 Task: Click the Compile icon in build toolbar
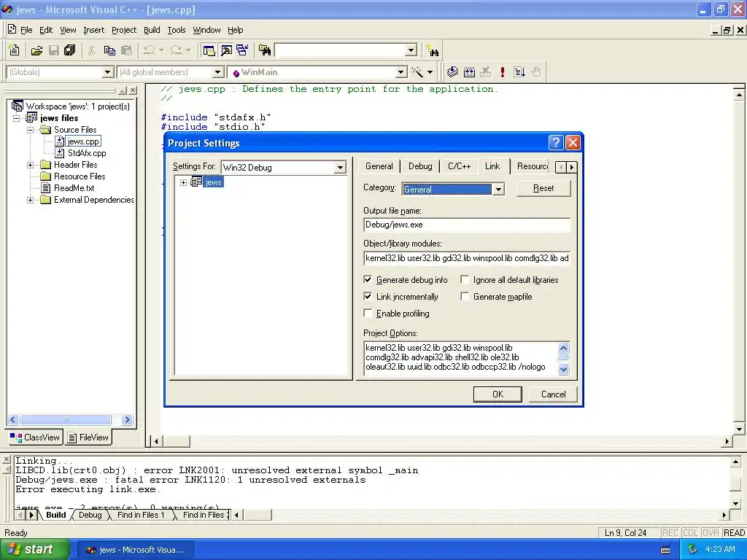point(452,72)
